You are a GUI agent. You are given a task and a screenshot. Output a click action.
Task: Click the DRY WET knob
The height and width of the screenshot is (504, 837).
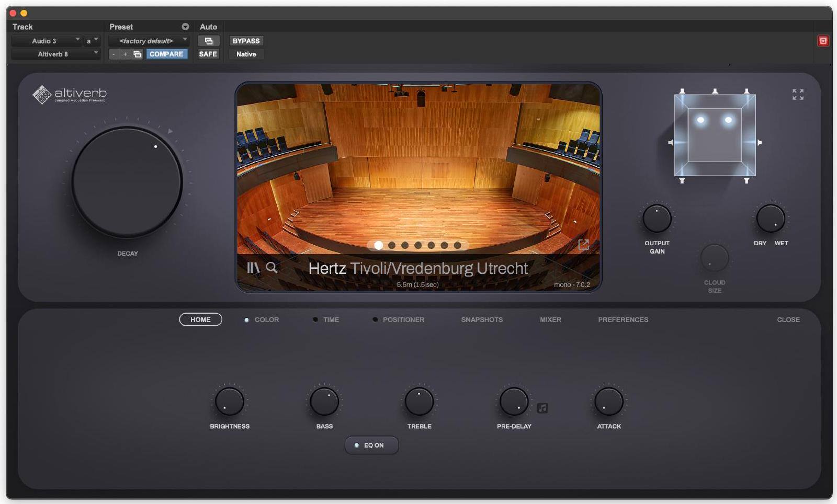click(771, 219)
